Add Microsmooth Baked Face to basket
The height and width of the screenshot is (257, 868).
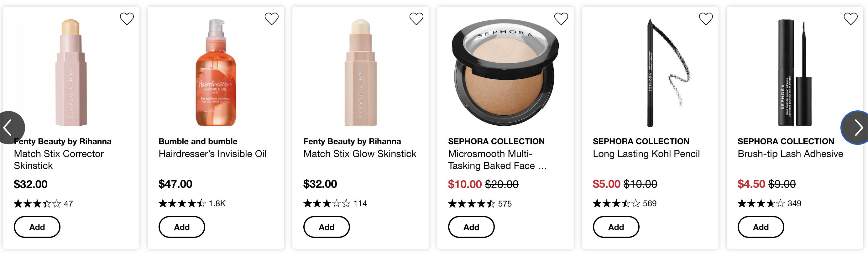(471, 227)
